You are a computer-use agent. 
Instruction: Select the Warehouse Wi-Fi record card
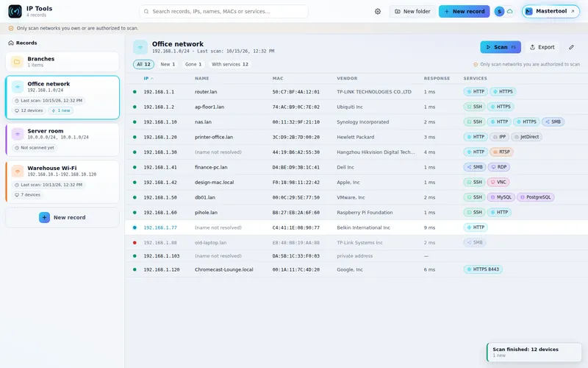62,182
